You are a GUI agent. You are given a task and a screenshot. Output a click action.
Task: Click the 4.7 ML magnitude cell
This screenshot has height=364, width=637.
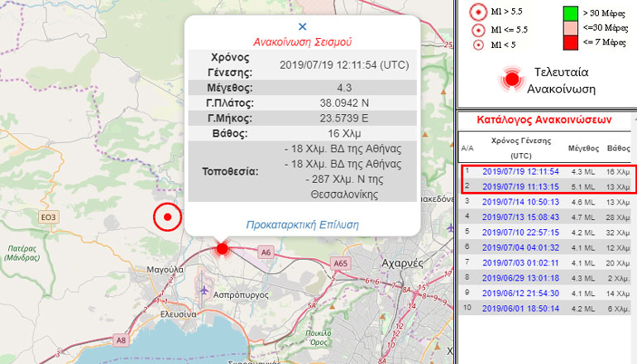tap(583, 218)
